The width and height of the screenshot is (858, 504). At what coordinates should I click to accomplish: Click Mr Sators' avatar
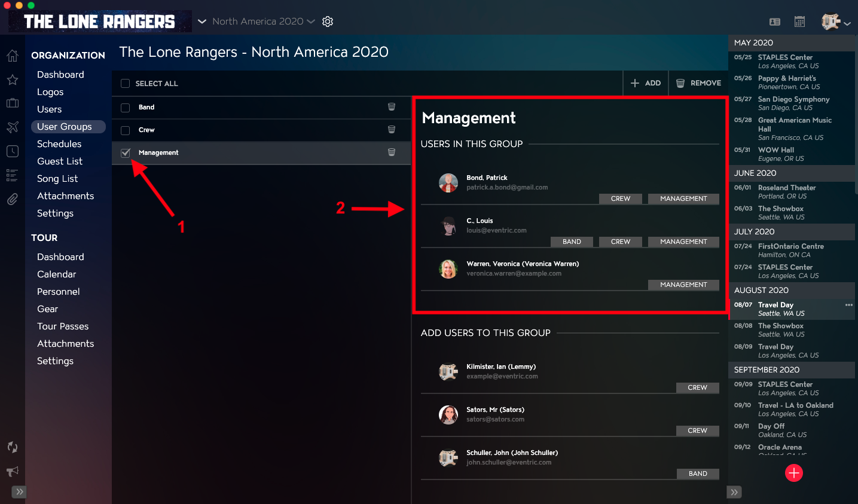point(448,414)
